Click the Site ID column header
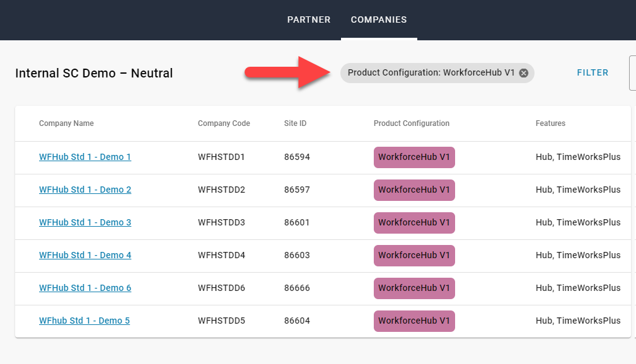636x364 pixels. (295, 123)
